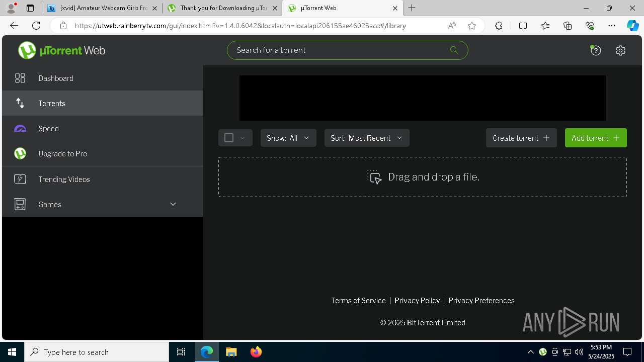Open the help question mark icon
644x362 pixels.
pyautogui.click(x=596, y=50)
